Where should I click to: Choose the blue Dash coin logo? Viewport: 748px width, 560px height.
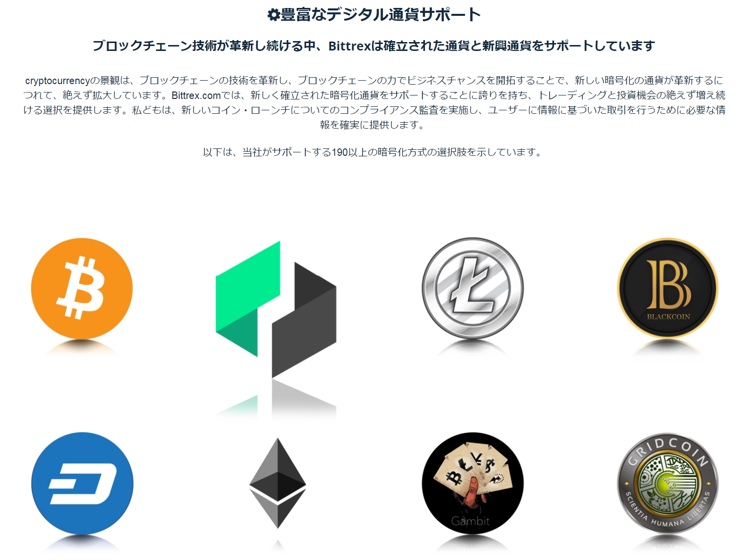[82, 483]
